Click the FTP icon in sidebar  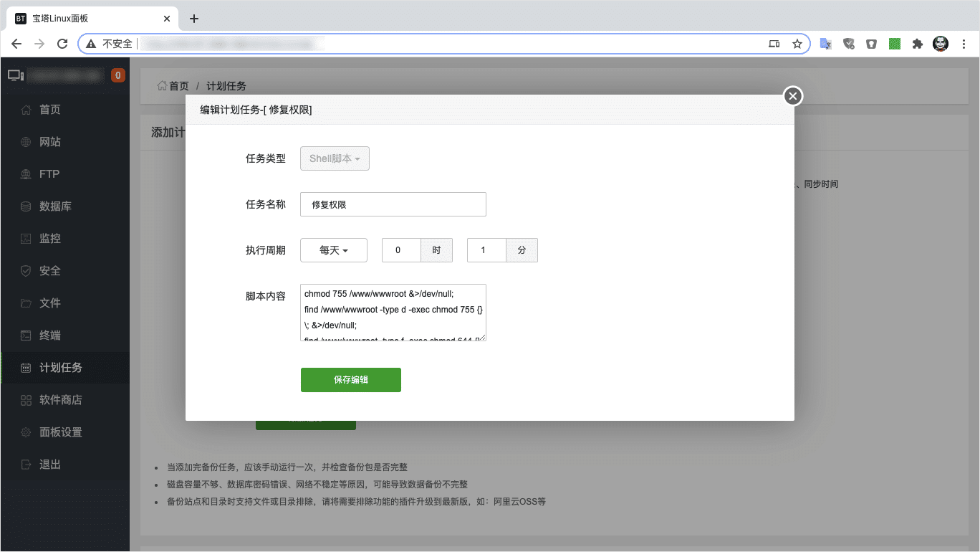pyautogui.click(x=26, y=174)
